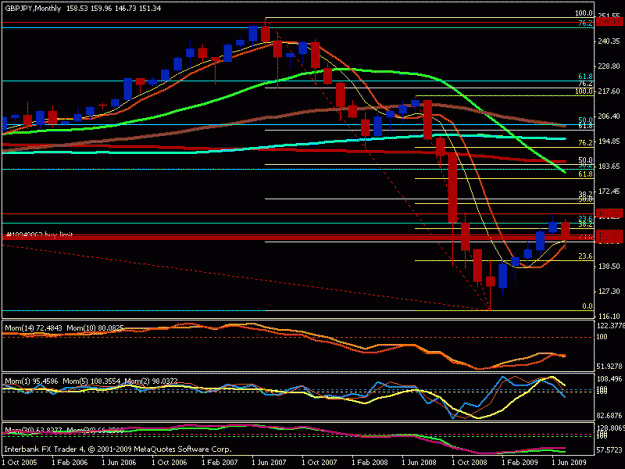Click the 1 Oct 2008 date label
The width and height of the screenshot is (625, 469).
pyautogui.click(x=469, y=462)
